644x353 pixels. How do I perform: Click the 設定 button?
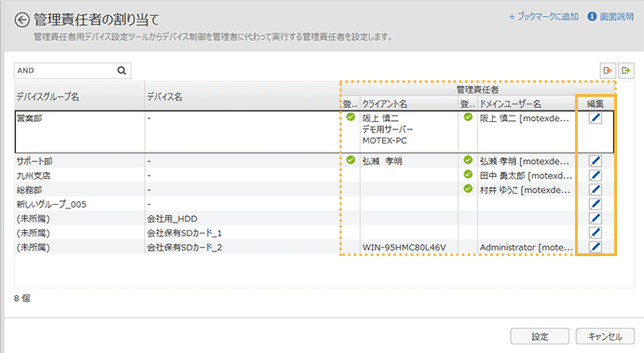coord(540,336)
